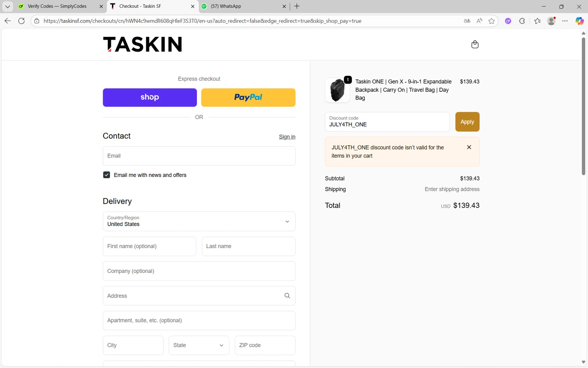Focus the ZIP code field
Screen dimensions: 588x368
[265, 345]
